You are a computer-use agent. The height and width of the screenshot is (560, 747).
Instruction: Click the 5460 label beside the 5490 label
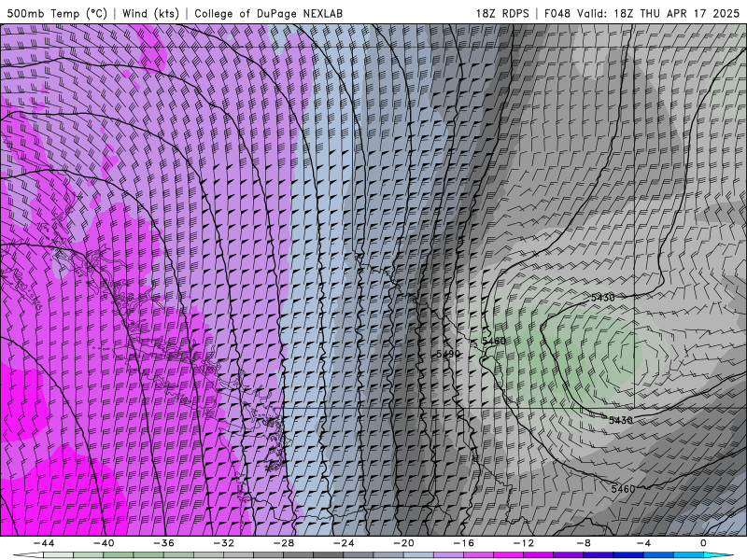click(494, 341)
